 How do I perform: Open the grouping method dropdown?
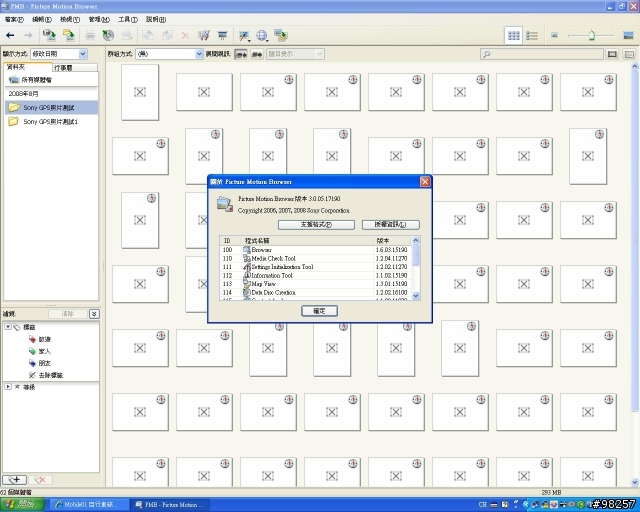pyautogui.click(x=169, y=53)
